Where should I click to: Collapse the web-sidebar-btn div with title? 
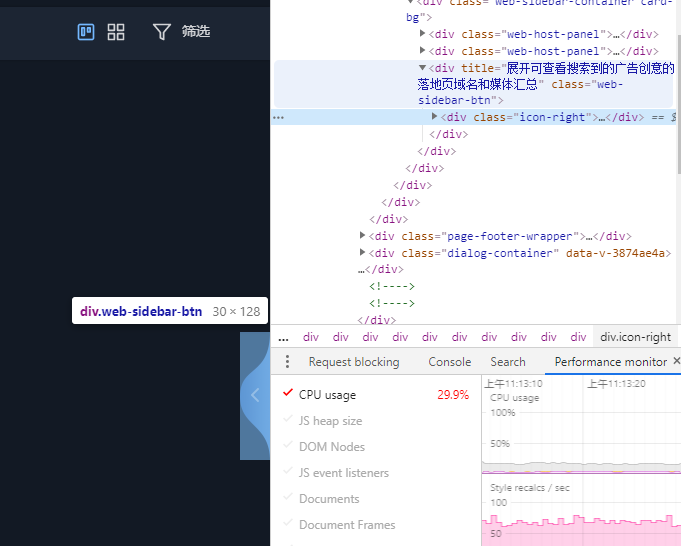[x=423, y=68]
